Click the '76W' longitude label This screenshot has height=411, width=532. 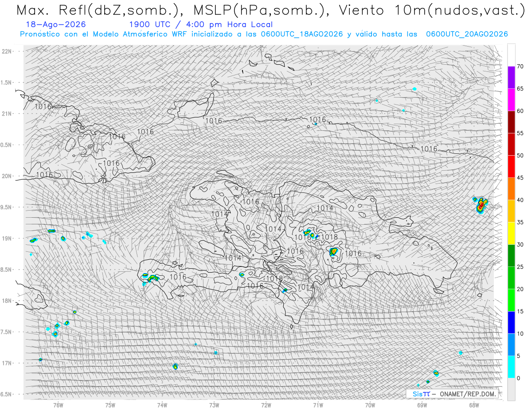(x=59, y=404)
